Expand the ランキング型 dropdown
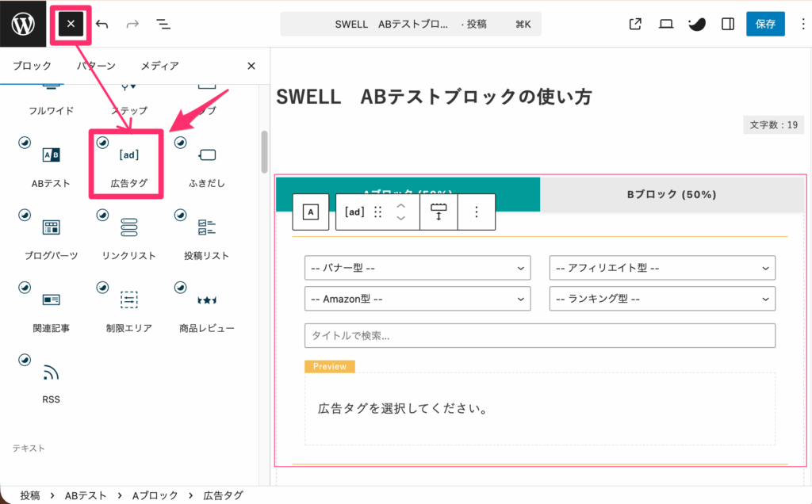Viewport: 812px width, 504px height. point(662,299)
